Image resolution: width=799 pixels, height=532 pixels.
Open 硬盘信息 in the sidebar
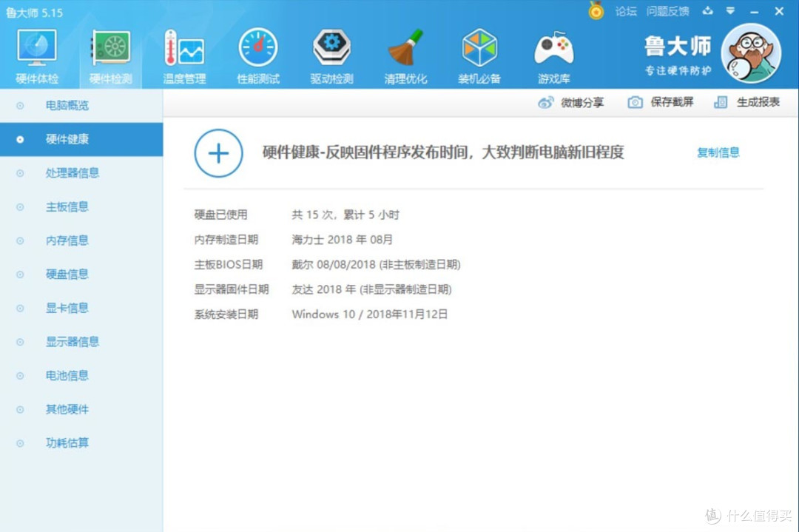81,275
